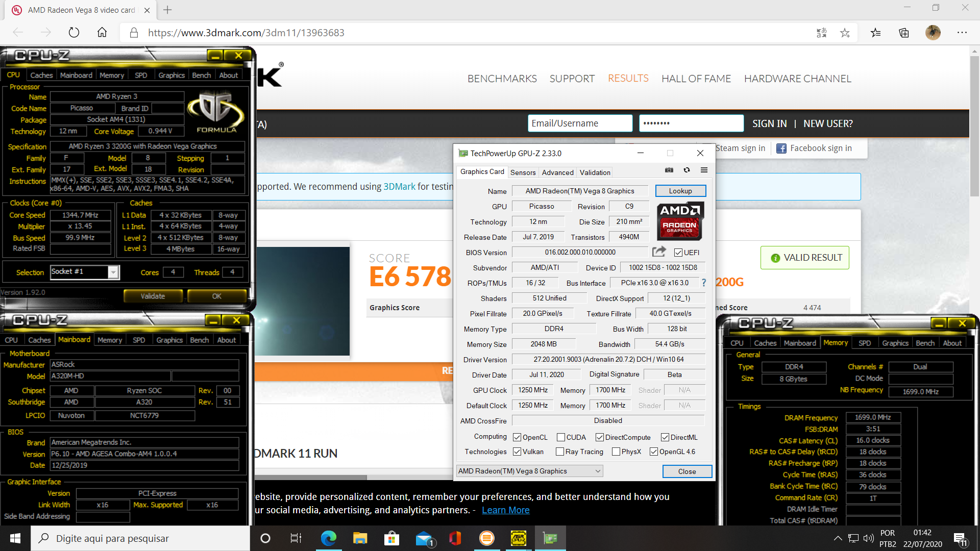The height and width of the screenshot is (551, 980).
Task: Click the Validate button in CPU-Z
Action: pos(153,296)
